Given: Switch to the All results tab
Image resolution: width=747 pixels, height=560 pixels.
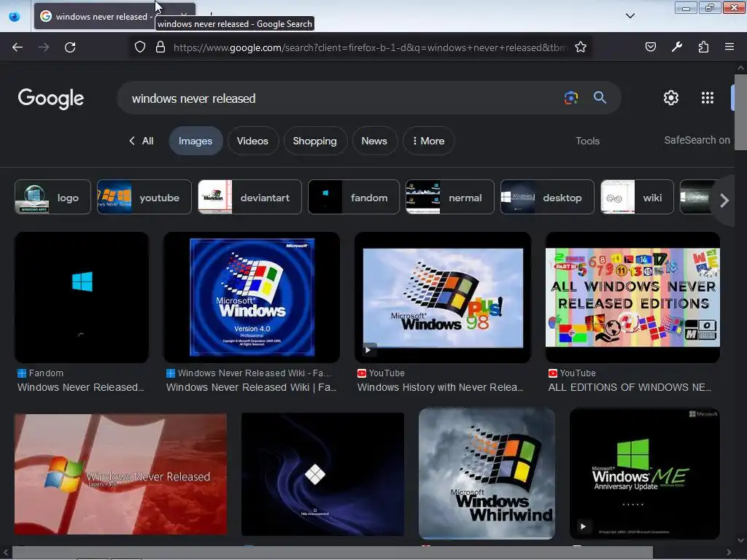Looking at the screenshot, I should point(142,141).
